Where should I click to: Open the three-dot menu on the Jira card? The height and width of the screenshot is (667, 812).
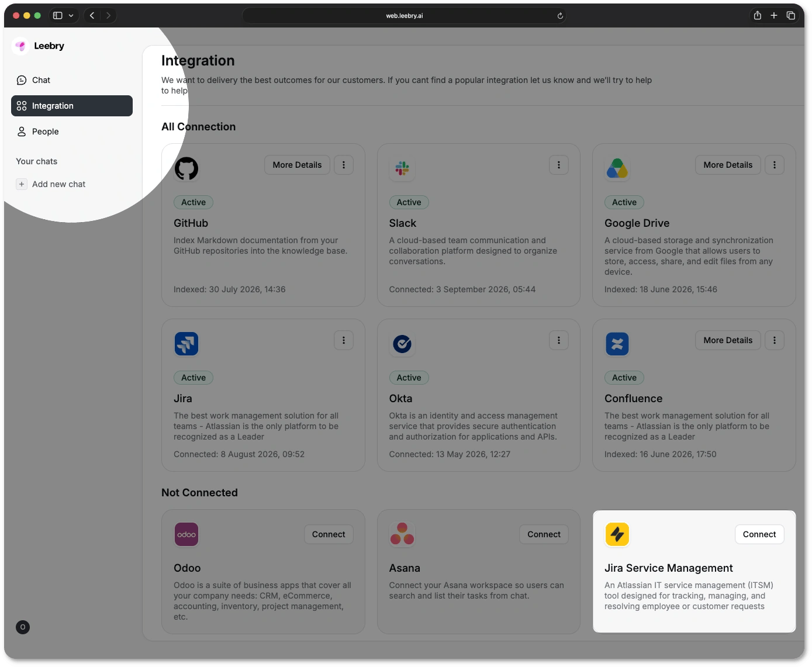click(344, 340)
